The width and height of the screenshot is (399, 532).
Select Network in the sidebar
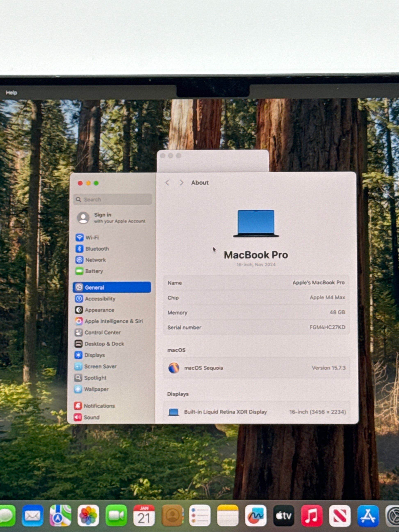pos(95,260)
